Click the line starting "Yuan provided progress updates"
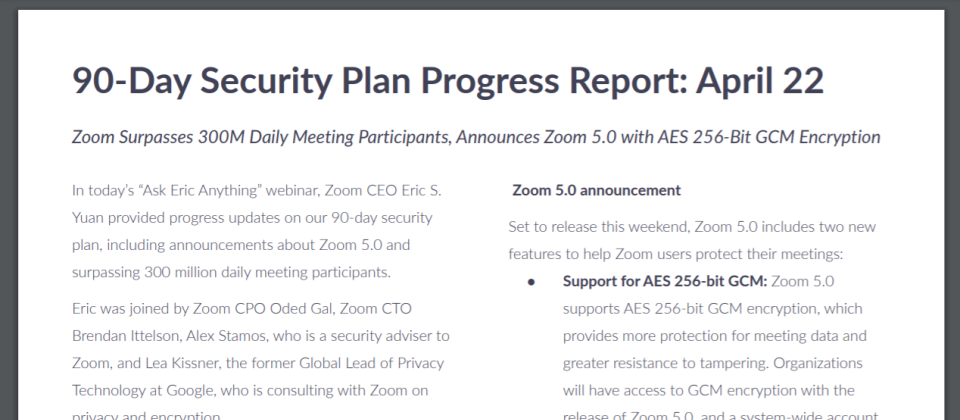 252,218
